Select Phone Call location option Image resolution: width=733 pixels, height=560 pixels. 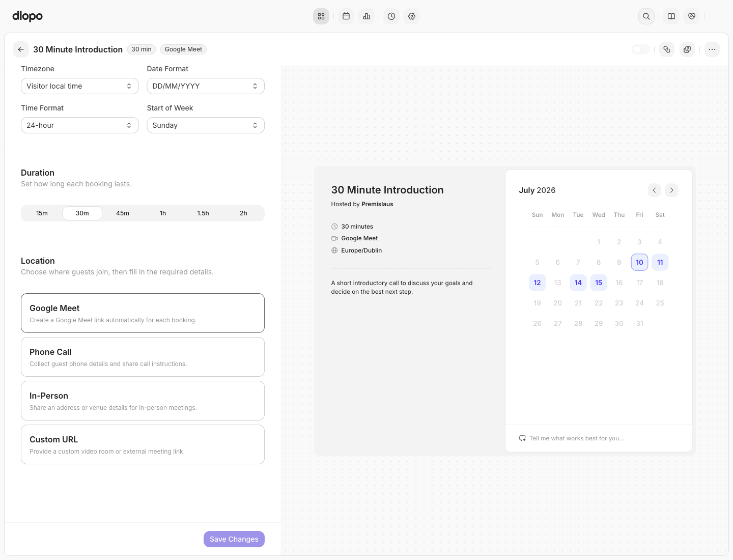tap(143, 357)
